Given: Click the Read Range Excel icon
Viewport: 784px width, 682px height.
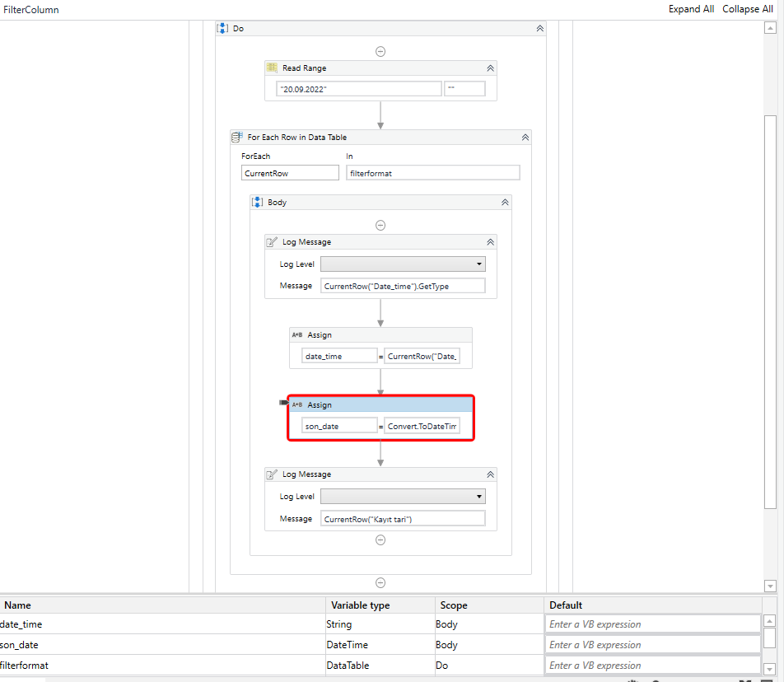Looking at the screenshot, I should click(271, 68).
